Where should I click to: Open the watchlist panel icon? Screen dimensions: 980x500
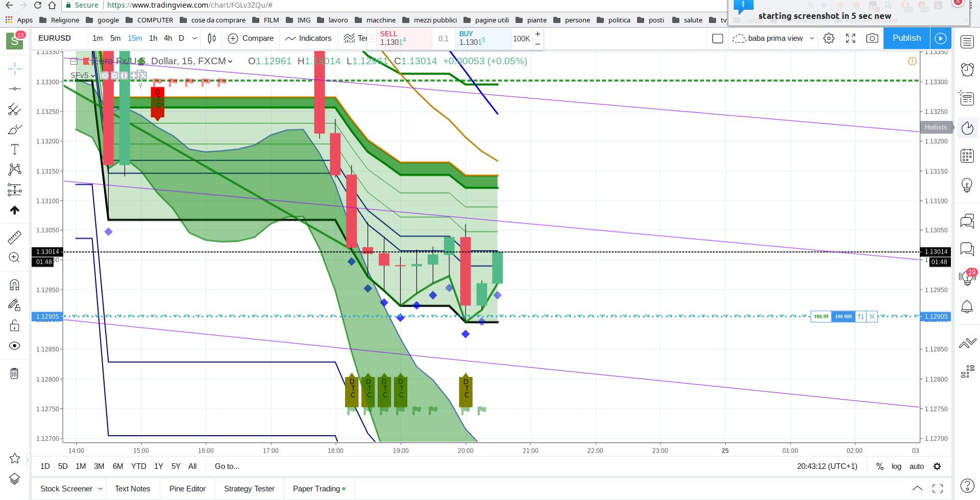coord(967,42)
